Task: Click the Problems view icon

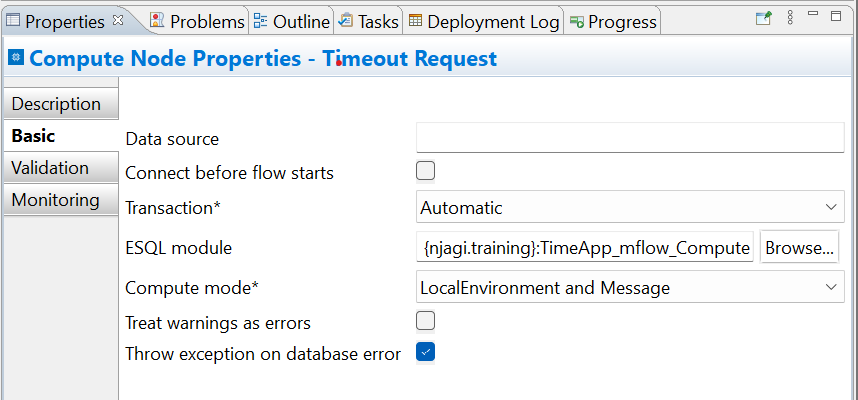Action: pos(157,21)
